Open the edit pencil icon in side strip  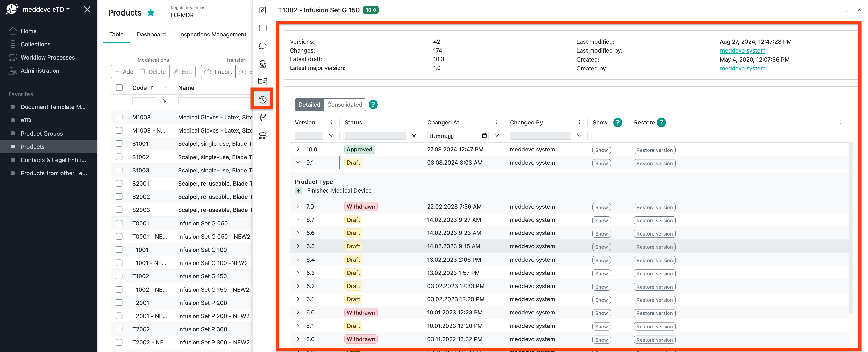coord(262,10)
